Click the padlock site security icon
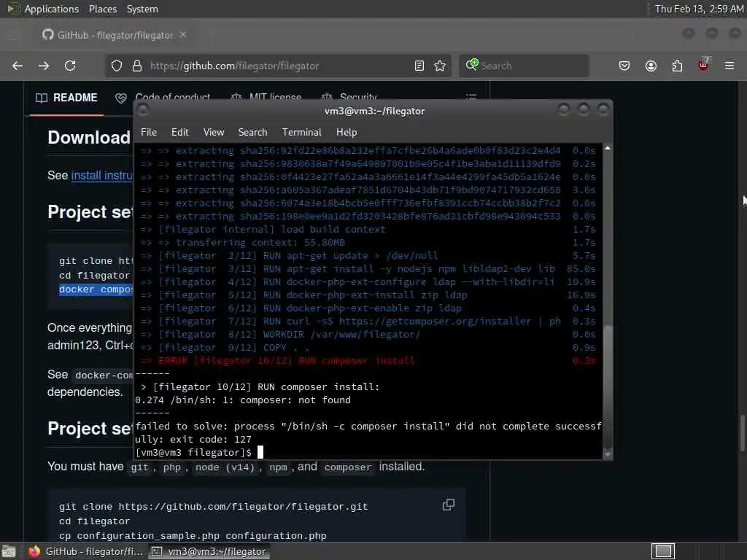 137,66
